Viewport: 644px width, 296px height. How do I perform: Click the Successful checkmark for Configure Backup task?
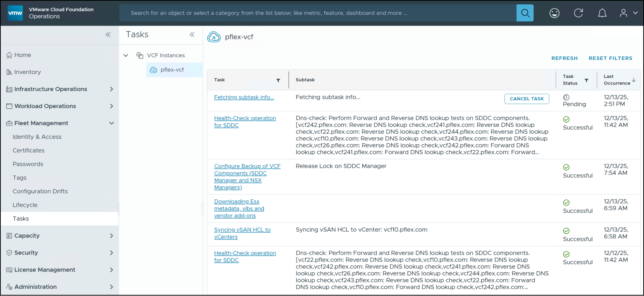[x=566, y=167]
